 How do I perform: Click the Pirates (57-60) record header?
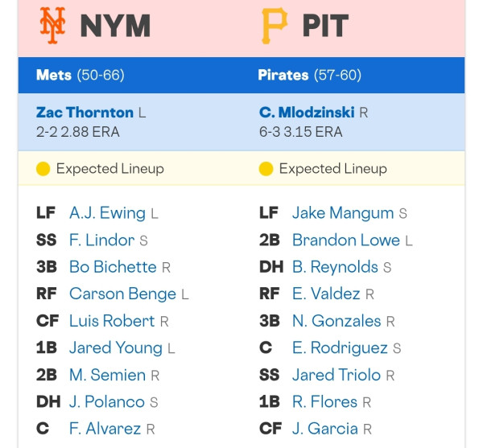[310, 75]
